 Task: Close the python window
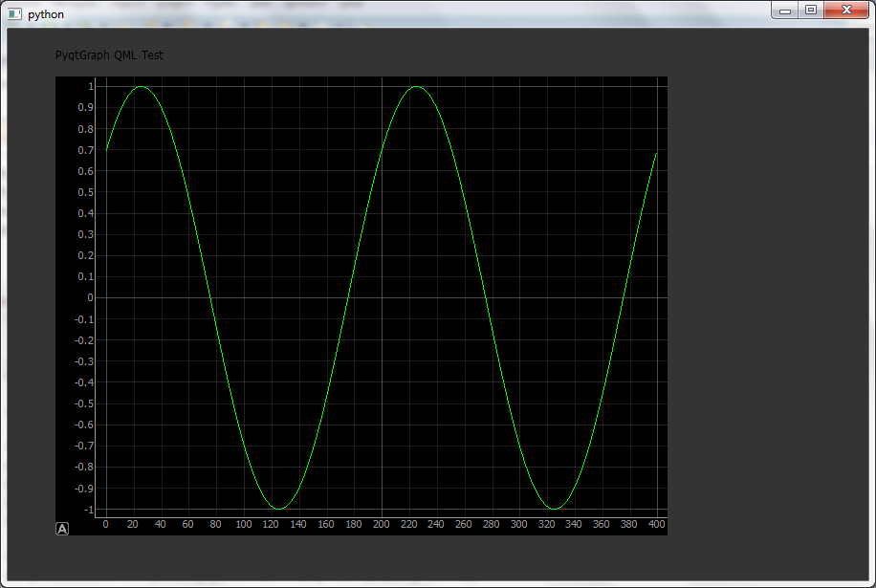(x=846, y=11)
